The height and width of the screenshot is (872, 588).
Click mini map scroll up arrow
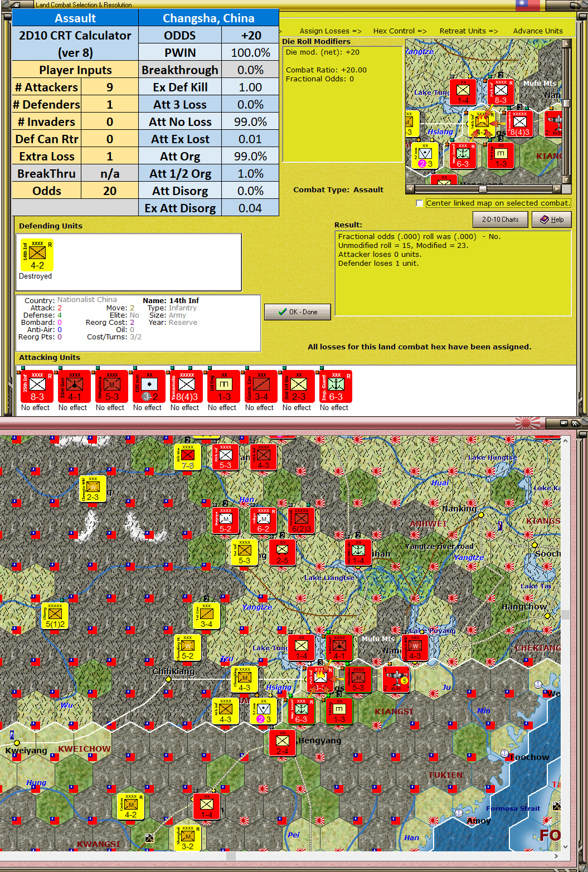point(566,43)
